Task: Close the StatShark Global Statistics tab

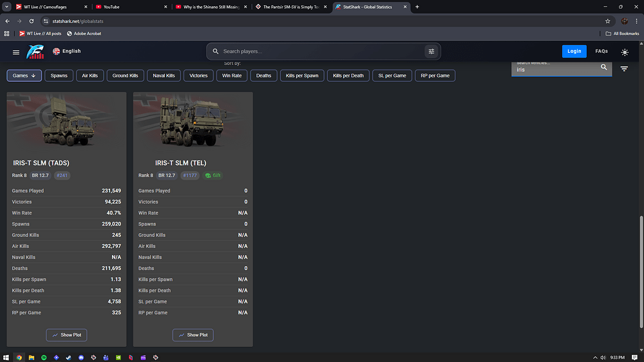Action: pos(405,7)
